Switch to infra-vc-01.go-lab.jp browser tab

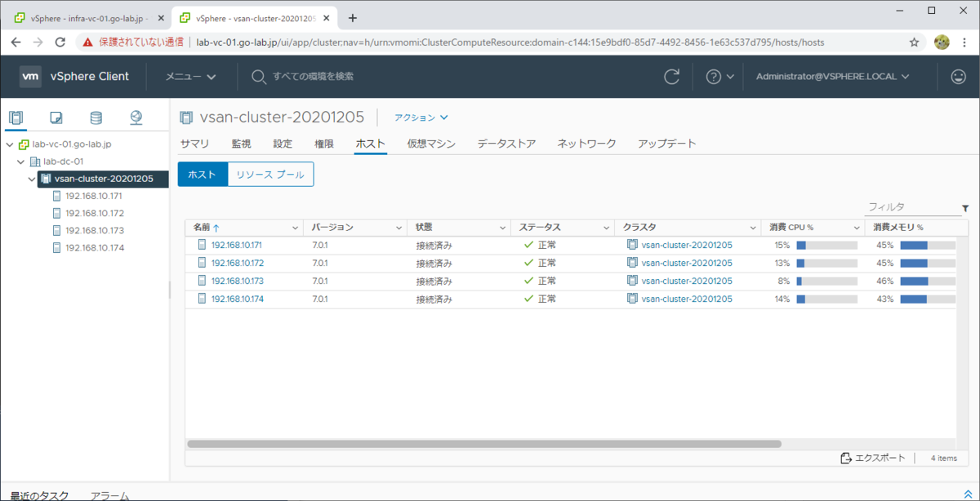click(x=88, y=17)
